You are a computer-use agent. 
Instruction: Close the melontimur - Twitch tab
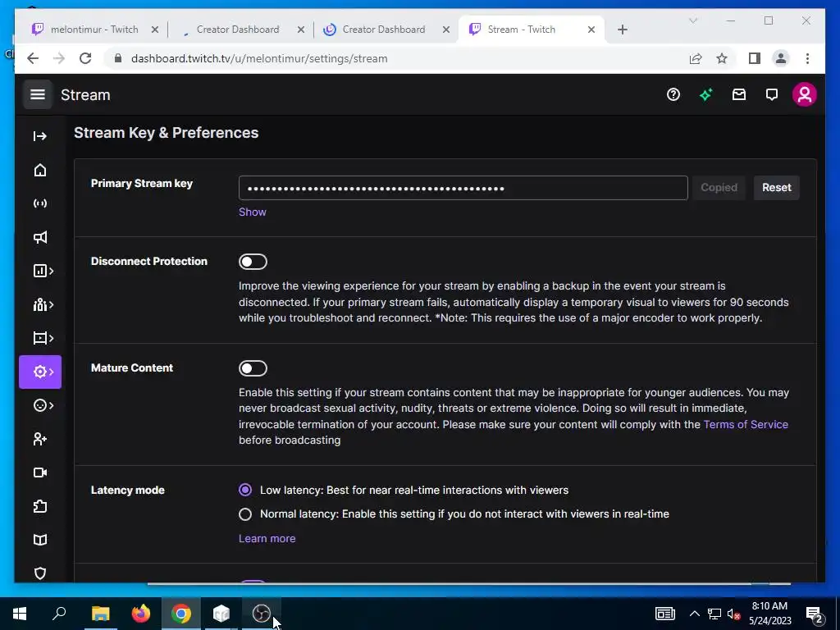pos(155,30)
